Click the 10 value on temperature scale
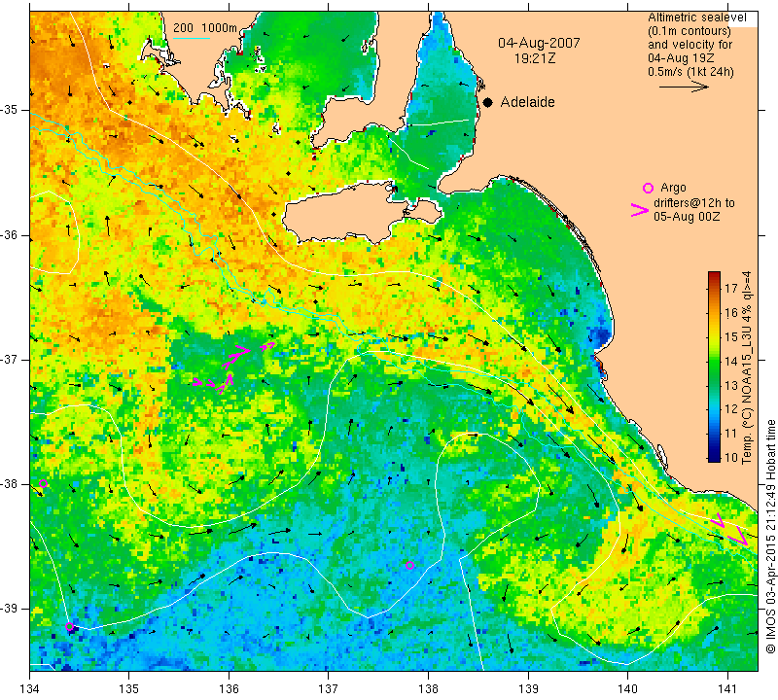The image size is (778, 700). 731,457
